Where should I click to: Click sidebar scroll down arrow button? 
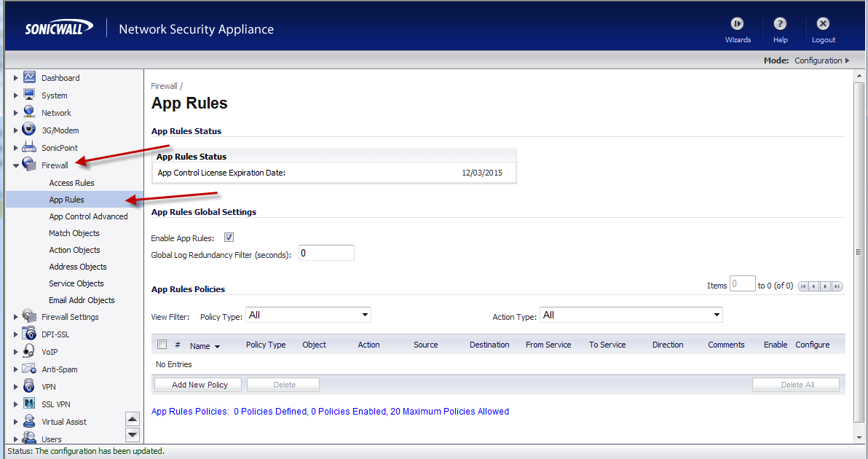(133, 435)
